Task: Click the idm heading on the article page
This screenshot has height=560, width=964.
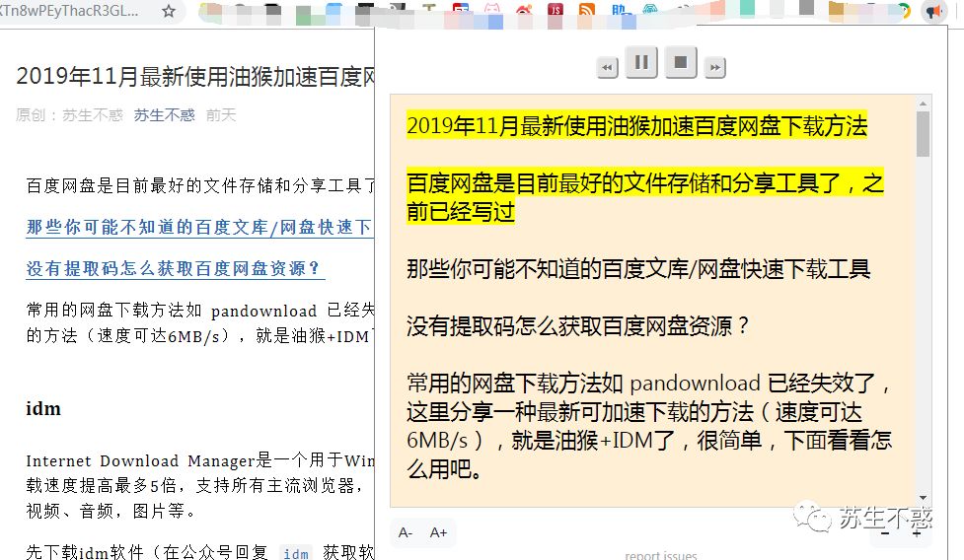Action: click(43, 409)
